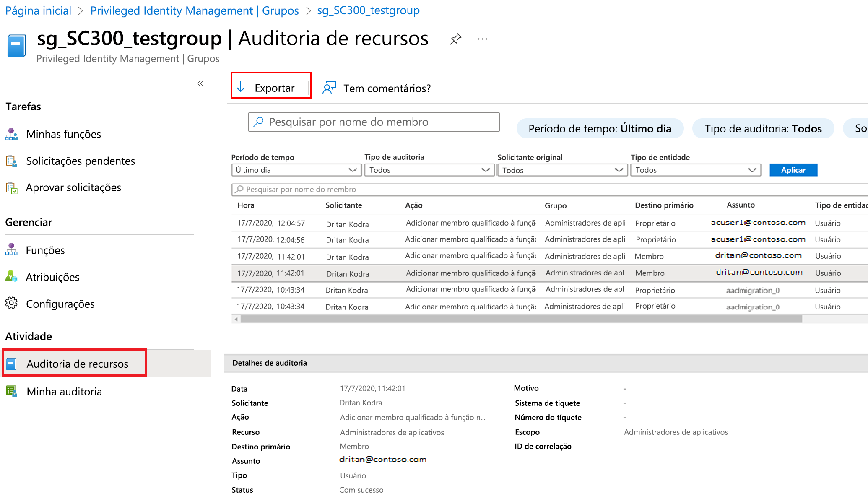Screen dimensions: 868x504
Task: Click Membro cell in highlighted 11:42:01 row
Action: [x=650, y=273]
